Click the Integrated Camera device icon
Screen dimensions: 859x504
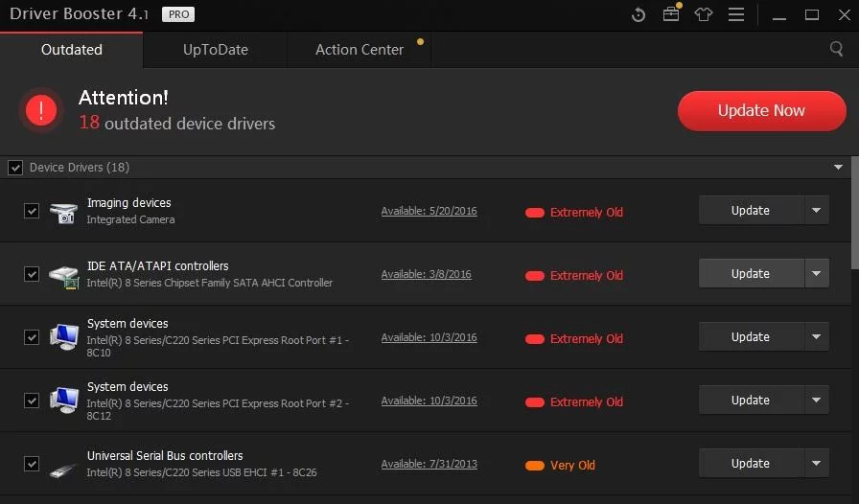63,212
